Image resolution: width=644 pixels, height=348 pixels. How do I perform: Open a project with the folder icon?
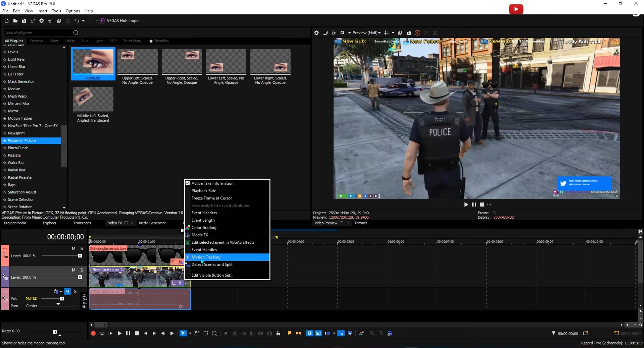click(15, 21)
